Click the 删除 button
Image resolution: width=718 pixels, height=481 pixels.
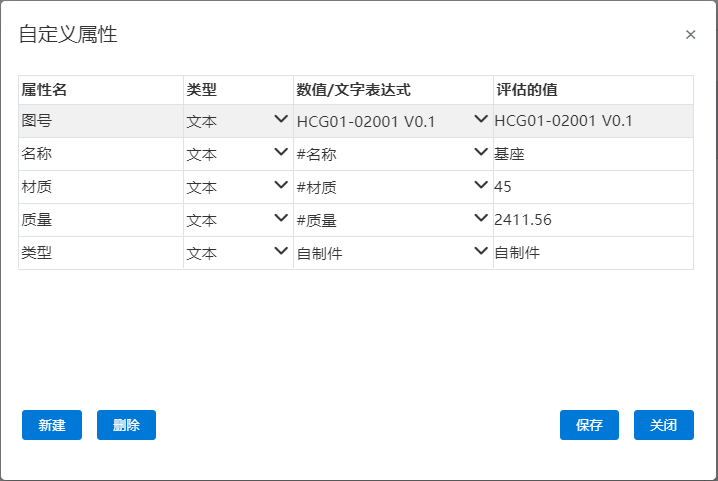click(126, 425)
